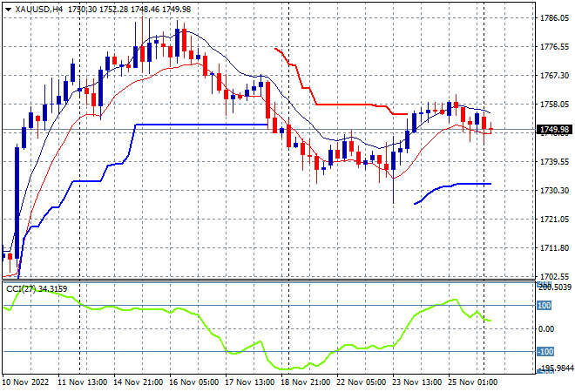Viewport: 575px width, 392px height.
Task: Click the 1711.80 price axis label
Action: click(554, 248)
